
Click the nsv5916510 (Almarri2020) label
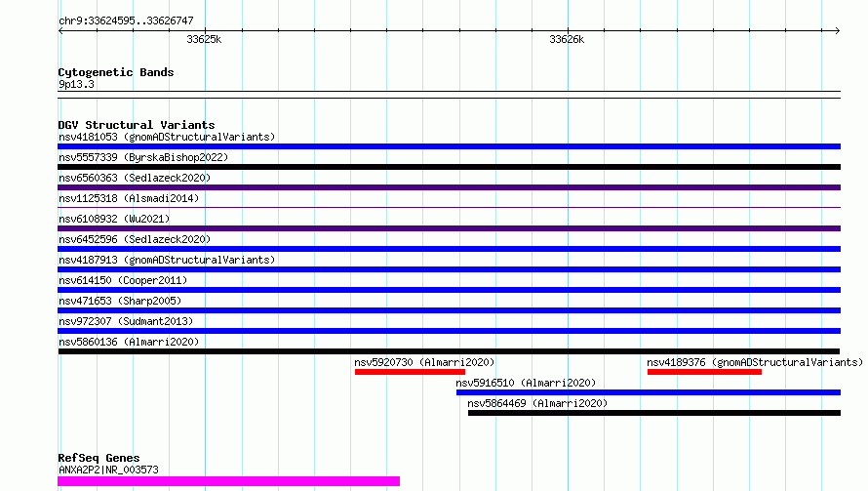[526, 383]
